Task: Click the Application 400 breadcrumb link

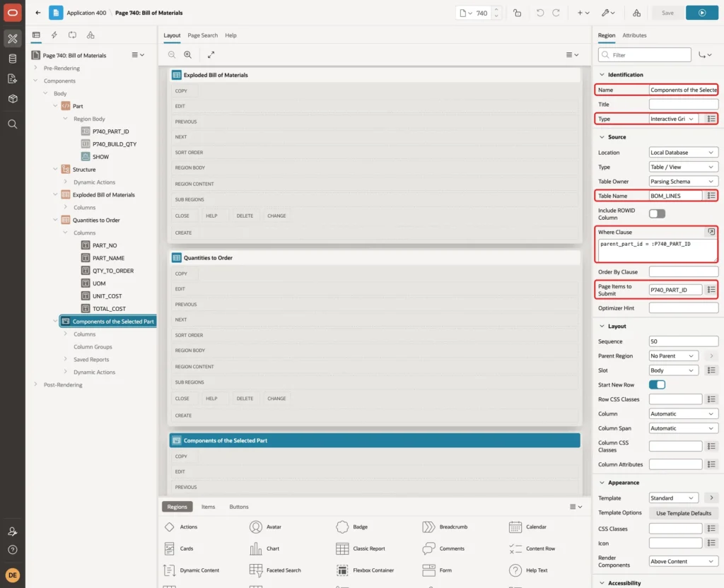Action: tap(86, 13)
